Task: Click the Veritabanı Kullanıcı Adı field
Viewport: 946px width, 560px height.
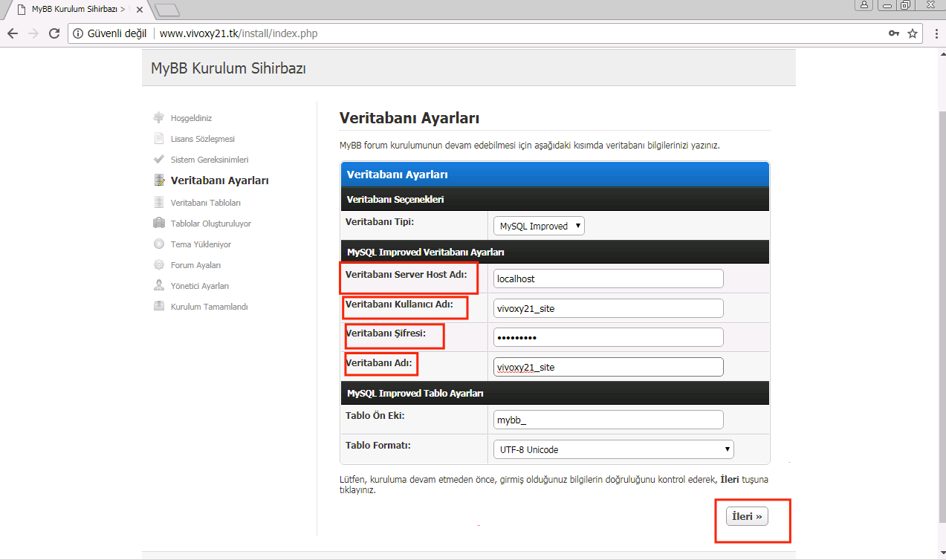Action: pos(609,308)
